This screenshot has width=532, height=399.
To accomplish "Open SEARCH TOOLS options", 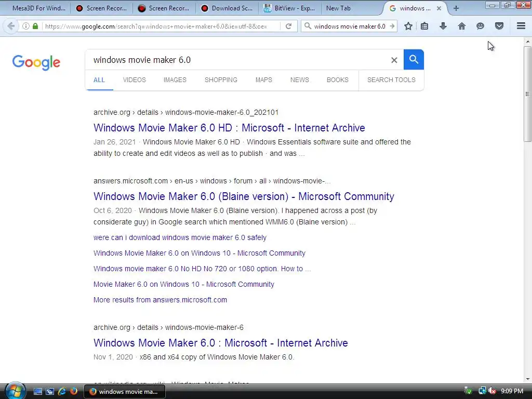I will (391, 80).
